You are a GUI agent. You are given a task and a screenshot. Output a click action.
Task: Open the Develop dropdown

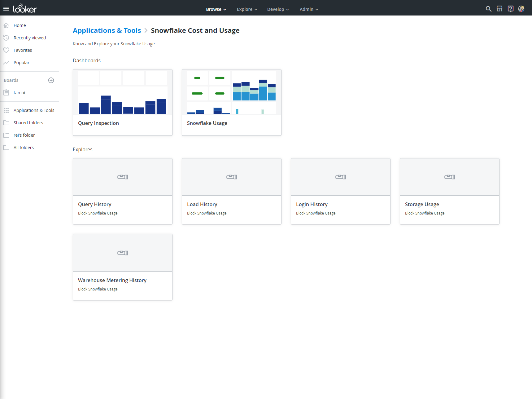277,9
